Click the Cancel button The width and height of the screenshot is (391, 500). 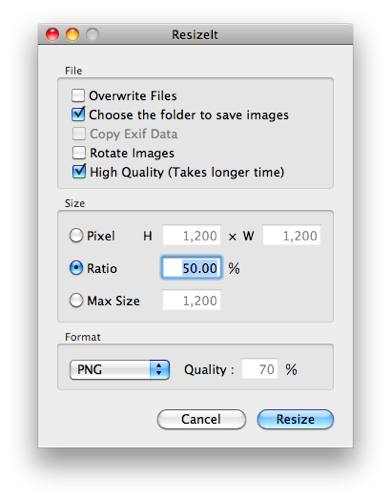pyautogui.click(x=201, y=419)
